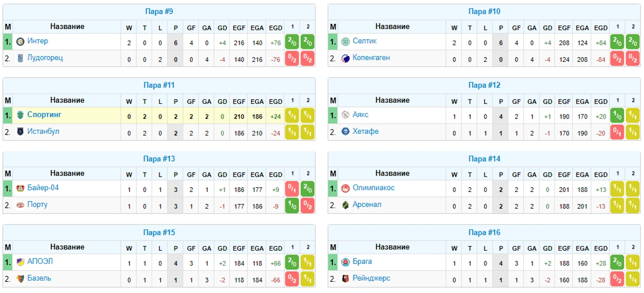Click Braga green 2/0 first match result
The height and width of the screenshot is (293, 644).
(617, 262)
